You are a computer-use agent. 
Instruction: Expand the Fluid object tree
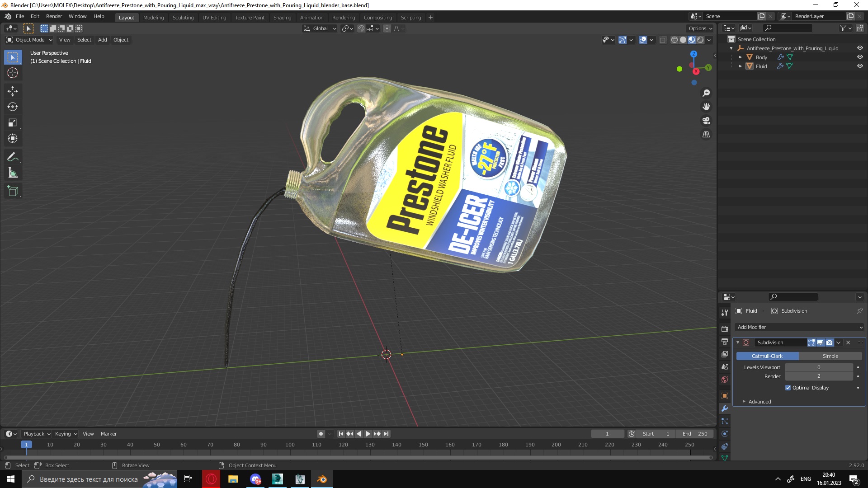741,66
